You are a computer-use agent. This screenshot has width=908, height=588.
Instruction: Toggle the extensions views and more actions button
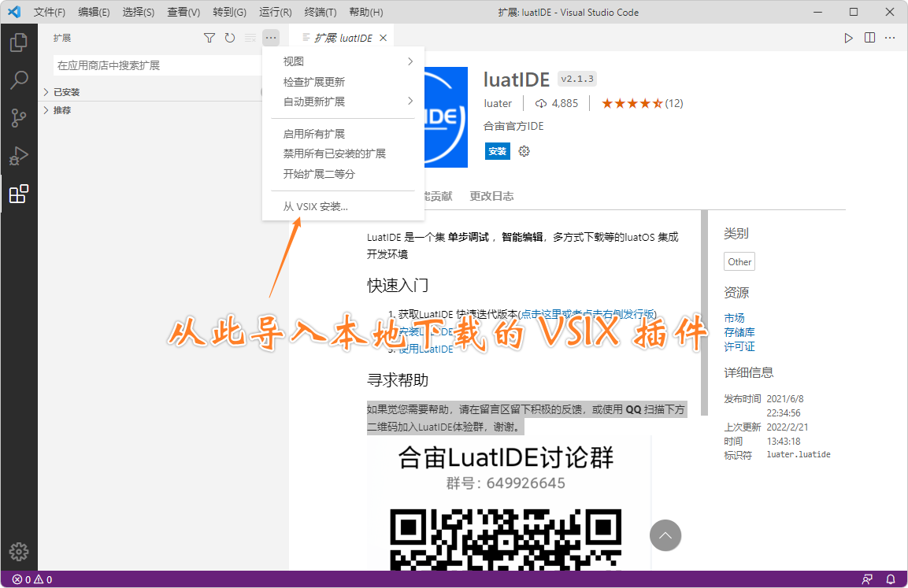[270, 39]
